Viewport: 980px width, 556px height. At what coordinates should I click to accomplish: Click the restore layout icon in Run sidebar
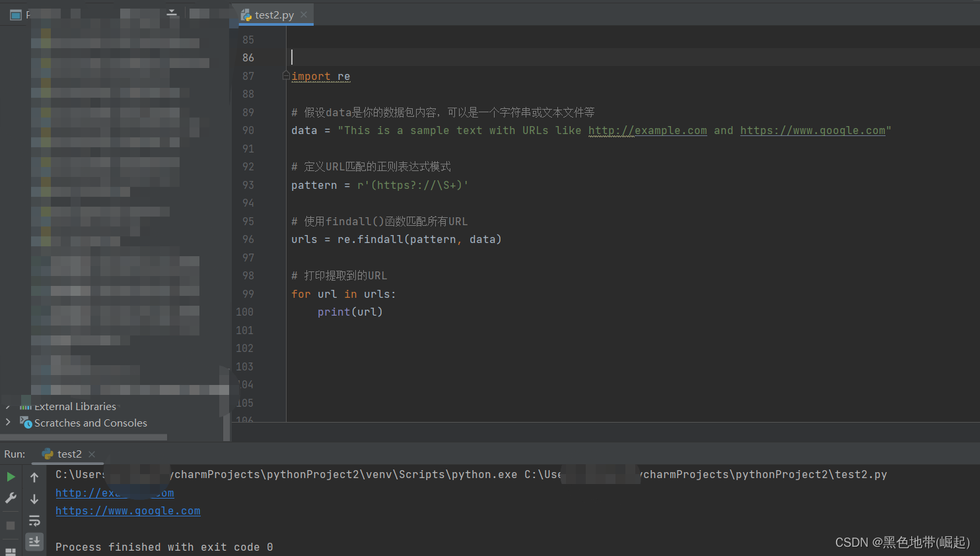[x=11, y=551]
